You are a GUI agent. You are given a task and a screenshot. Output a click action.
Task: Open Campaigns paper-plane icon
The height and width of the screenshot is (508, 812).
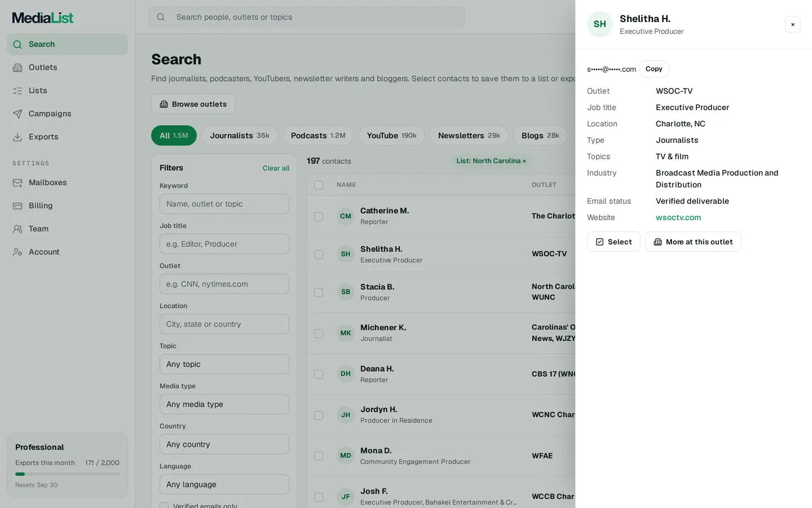point(17,114)
